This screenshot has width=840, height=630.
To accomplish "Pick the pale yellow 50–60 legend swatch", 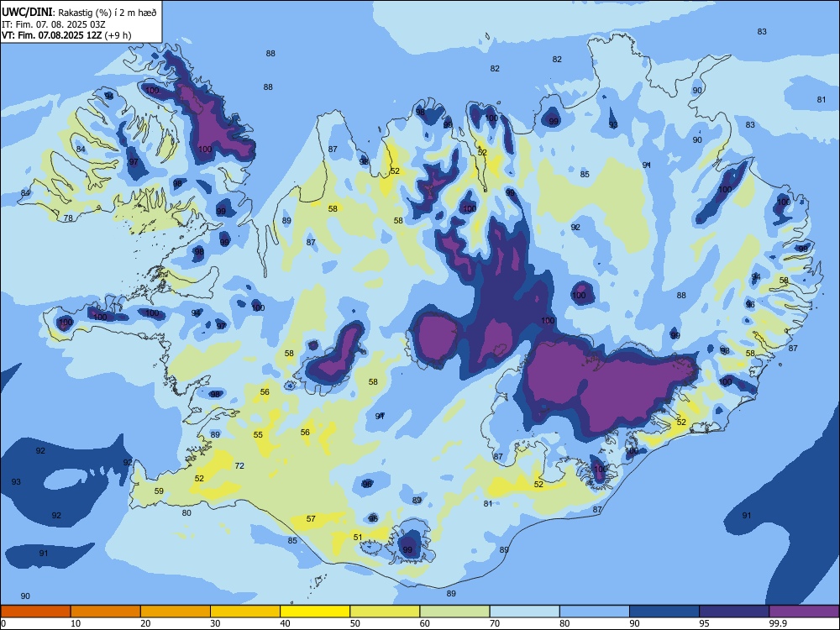I will [x=385, y=612].
